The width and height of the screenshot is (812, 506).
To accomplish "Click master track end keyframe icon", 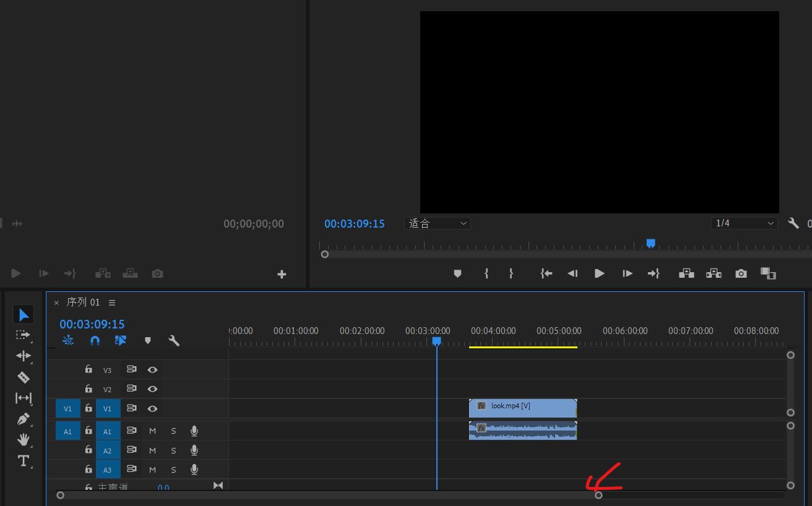I will coord(218,486).
